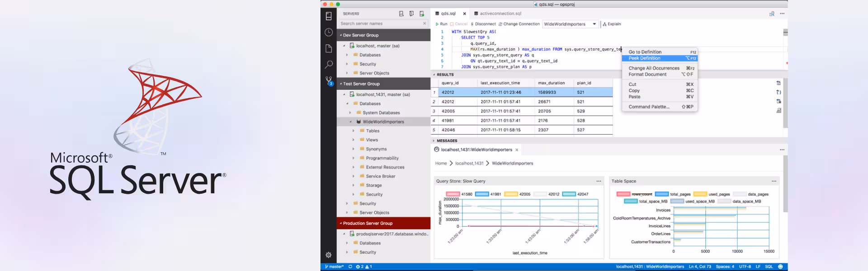
Task: Open the WideWorldImporters database dropdown
Action: pyautogui.click(x=571, y=24)
